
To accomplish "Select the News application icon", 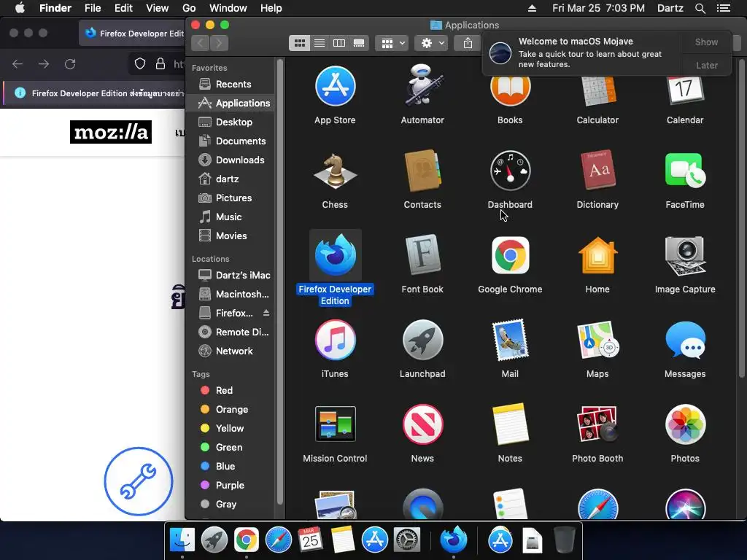I will [x=422, y=424].
